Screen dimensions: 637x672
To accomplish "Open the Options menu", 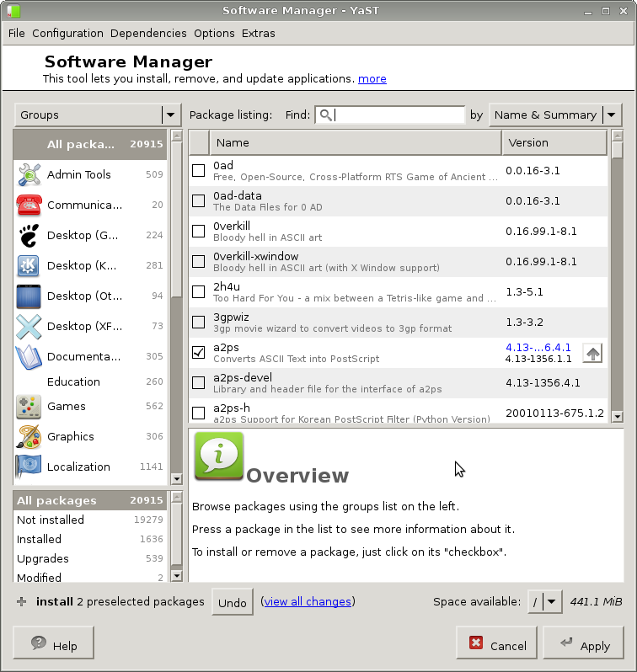I will 214,34.
